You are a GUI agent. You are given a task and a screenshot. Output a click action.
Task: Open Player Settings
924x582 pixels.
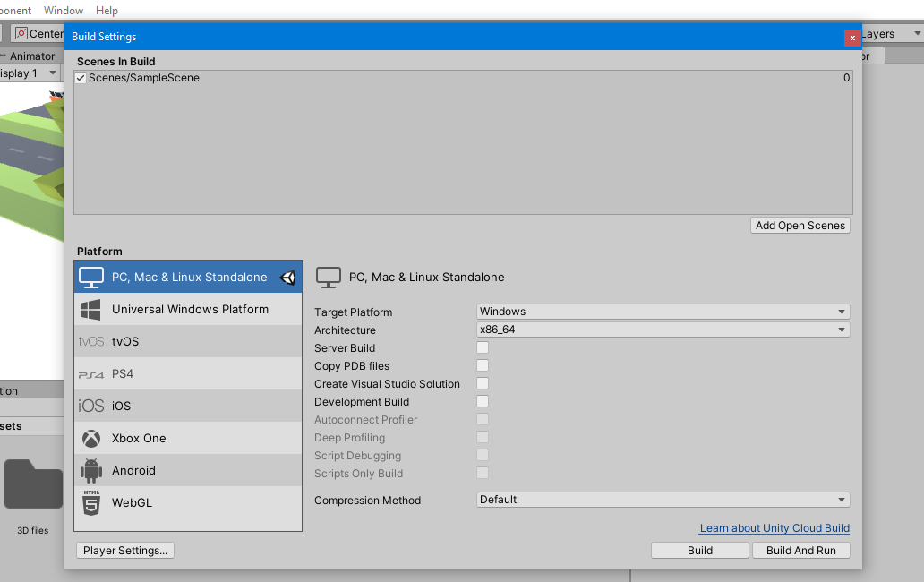click(125, 550)
